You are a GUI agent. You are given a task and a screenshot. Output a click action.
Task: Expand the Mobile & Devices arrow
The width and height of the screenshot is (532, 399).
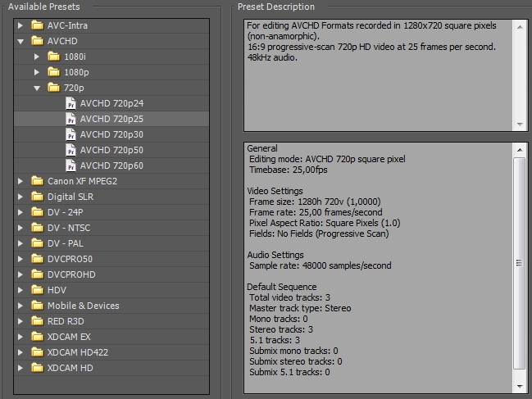[x=20, y=306]
